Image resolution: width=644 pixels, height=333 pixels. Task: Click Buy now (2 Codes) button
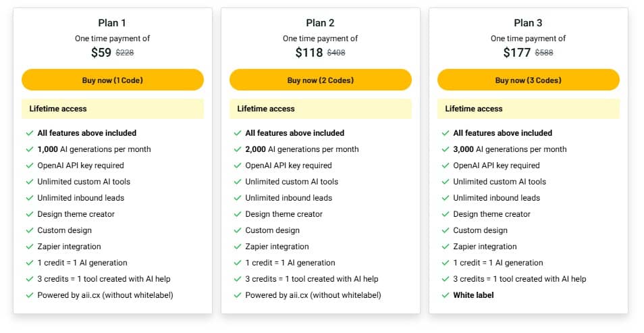pyautogui.click(x=321, y=80)
